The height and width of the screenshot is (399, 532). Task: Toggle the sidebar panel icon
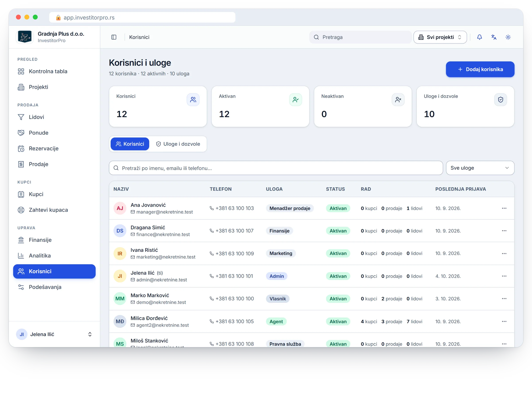(x=114, y=37)
